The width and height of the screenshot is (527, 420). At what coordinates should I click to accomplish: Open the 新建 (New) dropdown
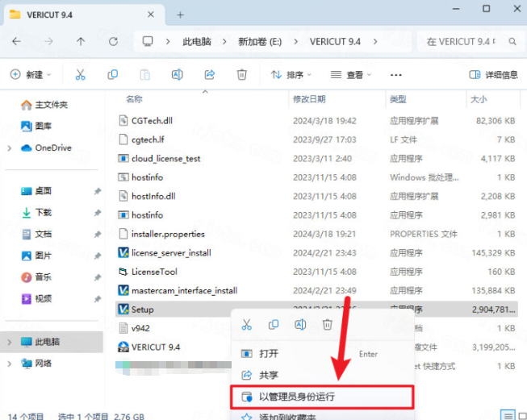(x=31, y=74)
